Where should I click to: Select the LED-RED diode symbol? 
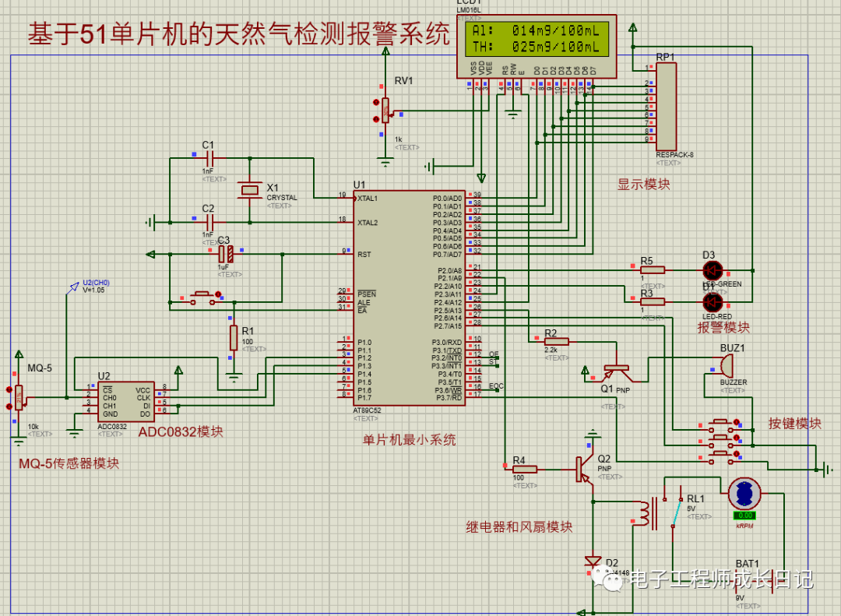713,303
